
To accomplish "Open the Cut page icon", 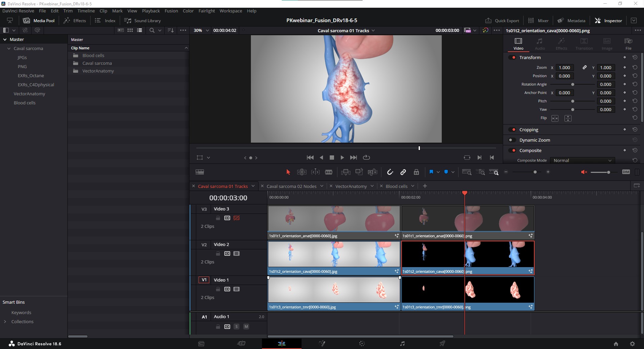I will [241, 343].
